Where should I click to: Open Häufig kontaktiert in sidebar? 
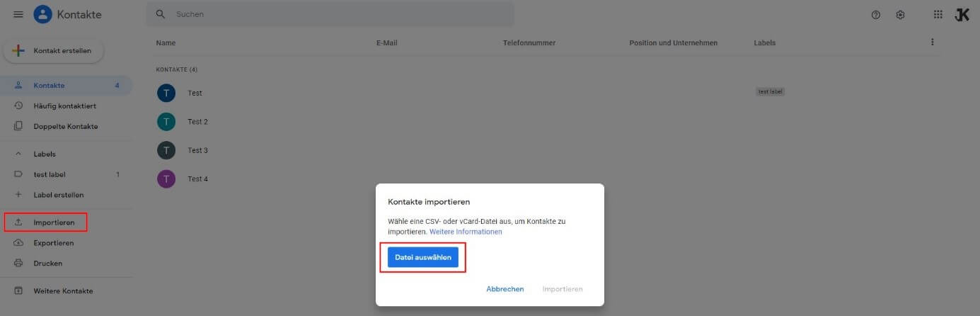coord(67,106)
